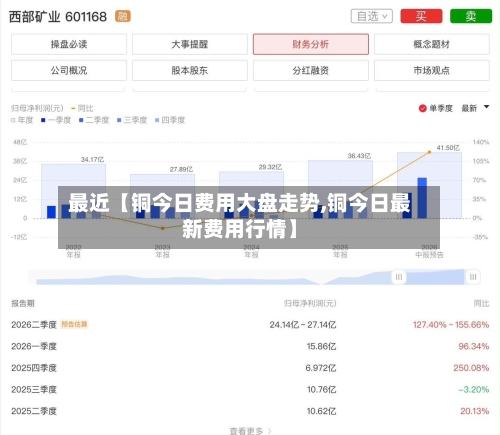Screen dimensions: 500x435
Task: Click the 20.13% growth value
Action: 475,411
